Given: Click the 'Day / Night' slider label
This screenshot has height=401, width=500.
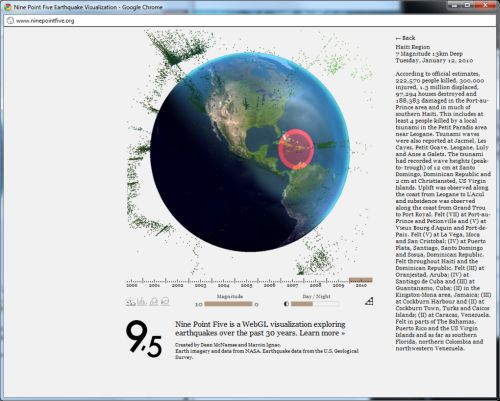Looking at the screenshot, I should 316,296.
